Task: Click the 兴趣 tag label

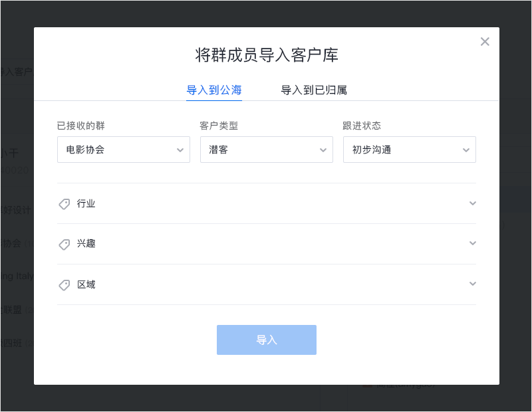Action: click(x=86, y=243)
